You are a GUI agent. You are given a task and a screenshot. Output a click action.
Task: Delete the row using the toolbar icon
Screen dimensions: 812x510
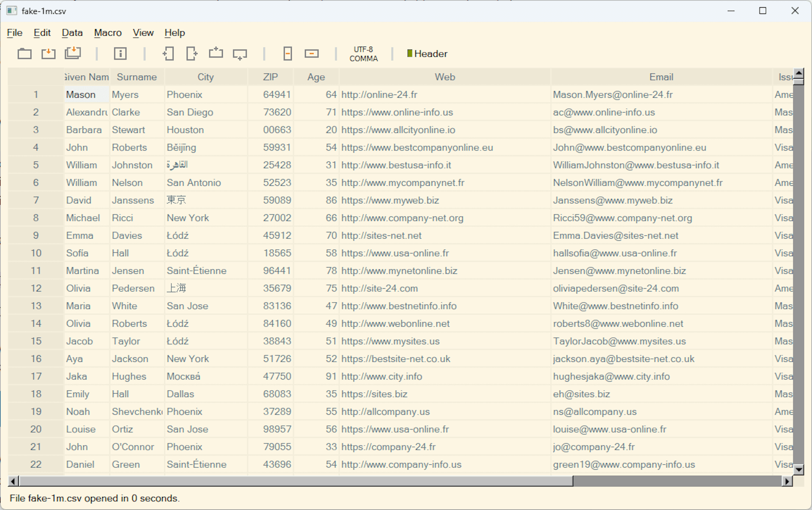(312, 54)
